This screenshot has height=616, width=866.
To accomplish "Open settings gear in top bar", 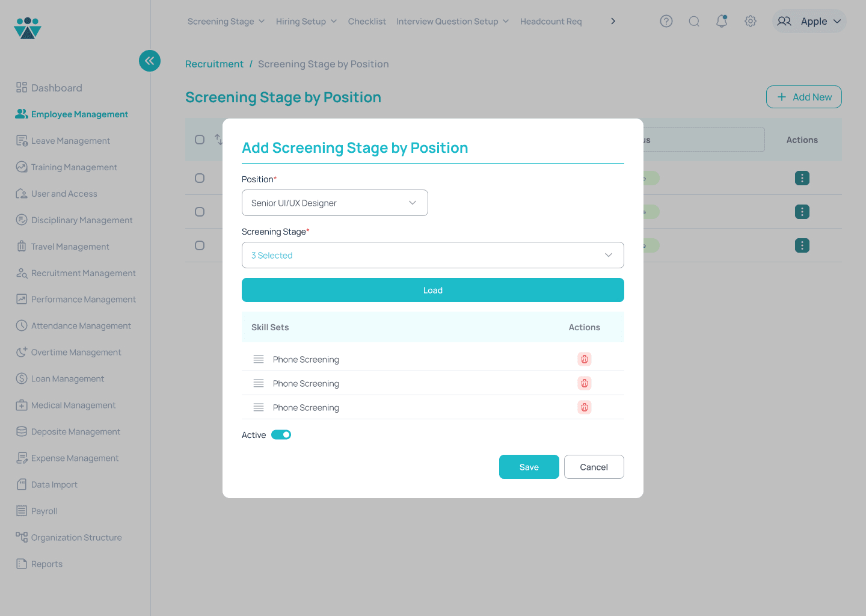I will coord(750,21).
